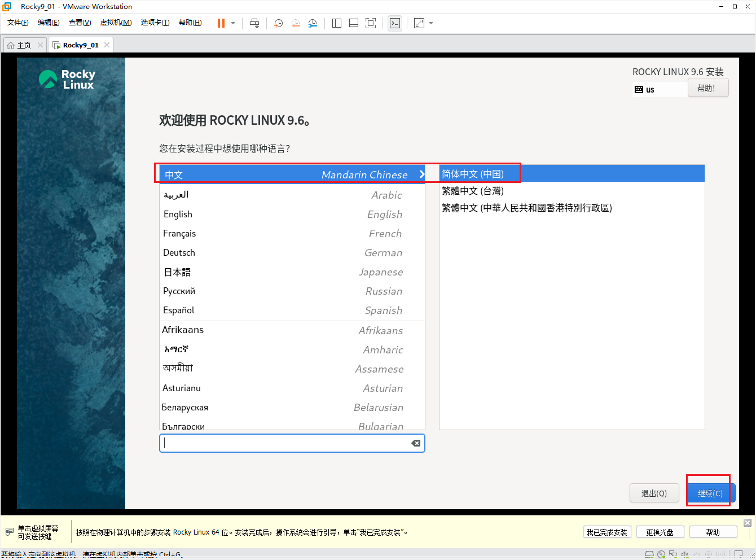Open the 文件(F) menu

tap(17, 23)
